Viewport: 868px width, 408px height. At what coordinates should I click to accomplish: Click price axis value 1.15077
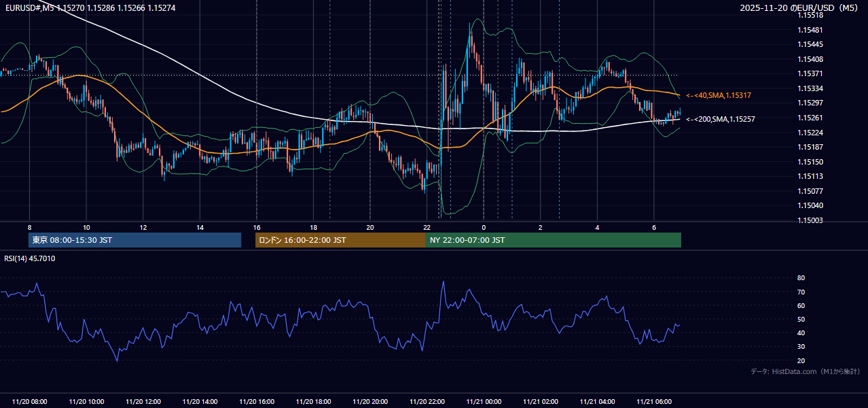[810, 191]
